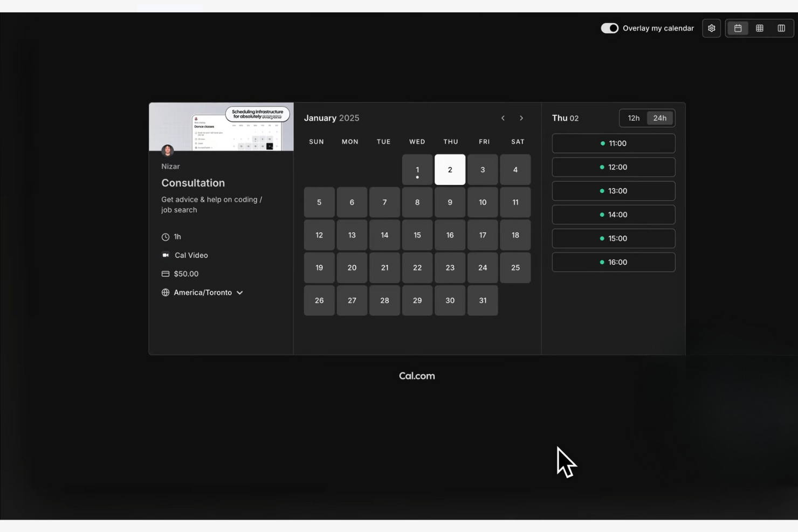Select 24h time format

659,118
